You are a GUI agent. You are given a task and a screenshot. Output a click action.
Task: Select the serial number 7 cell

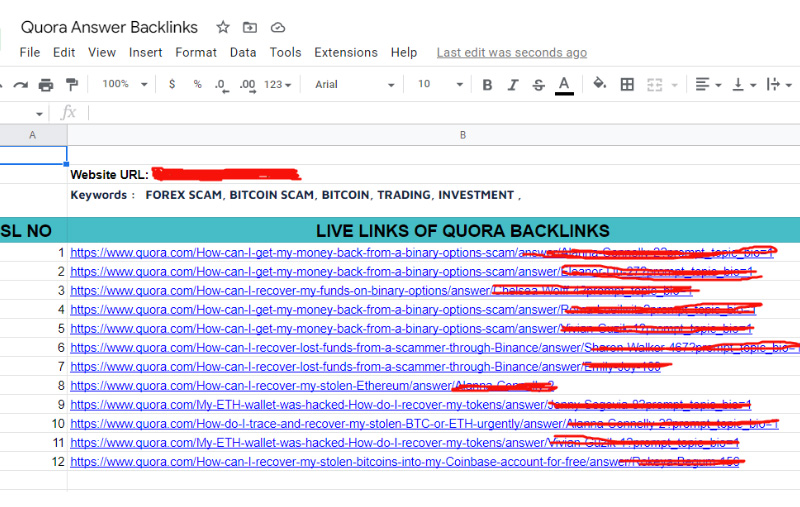click(33, 367)
